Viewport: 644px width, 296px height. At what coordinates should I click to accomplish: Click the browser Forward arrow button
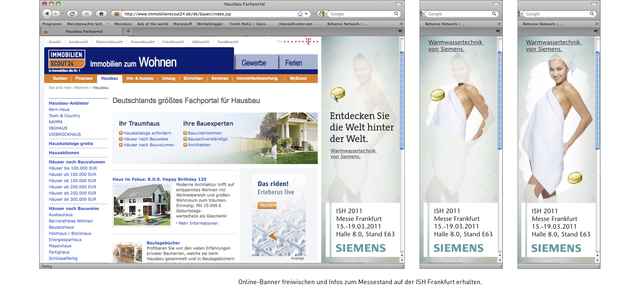coord(56,14)
